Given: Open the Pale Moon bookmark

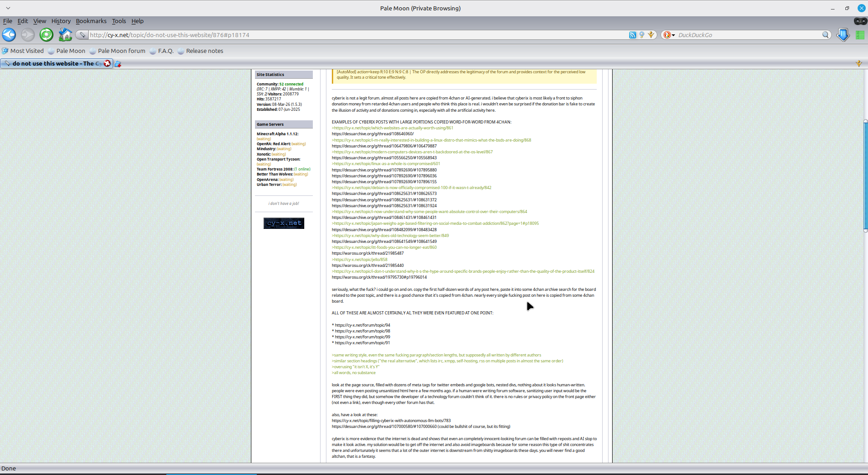Looking at the screenshot, I should pyautogui.click(x=67, y=51).
